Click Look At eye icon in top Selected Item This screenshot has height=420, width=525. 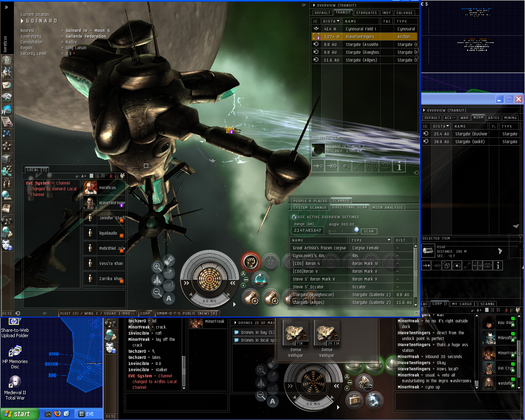point(386,166)
